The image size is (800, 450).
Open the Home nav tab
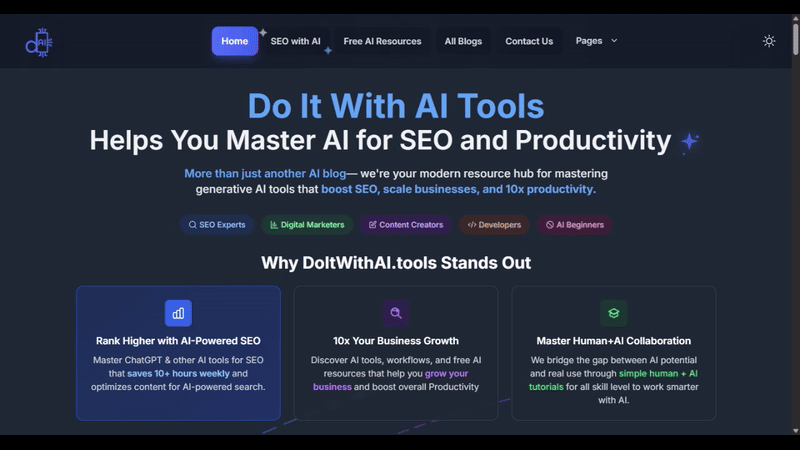click(235, 41)
